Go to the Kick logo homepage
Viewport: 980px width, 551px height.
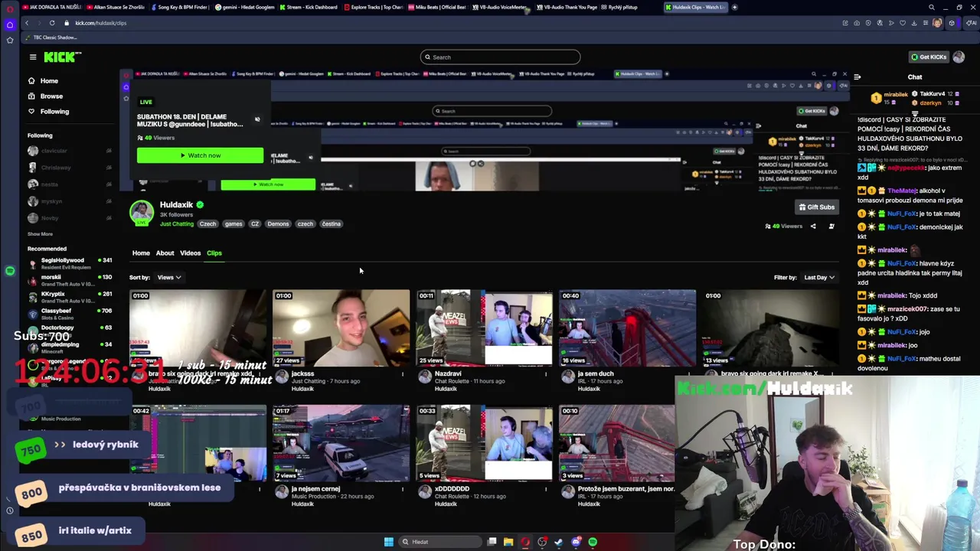tap(62, 57)
